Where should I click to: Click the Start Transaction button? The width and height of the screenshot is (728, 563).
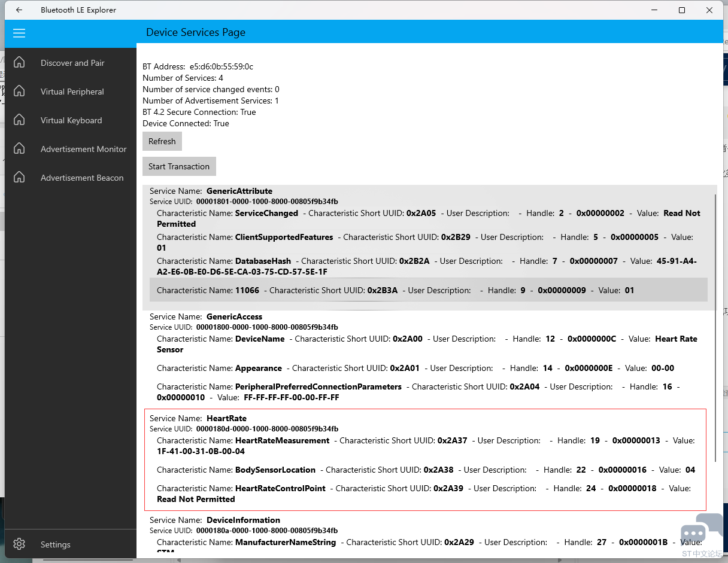click(x=179, y=166)
